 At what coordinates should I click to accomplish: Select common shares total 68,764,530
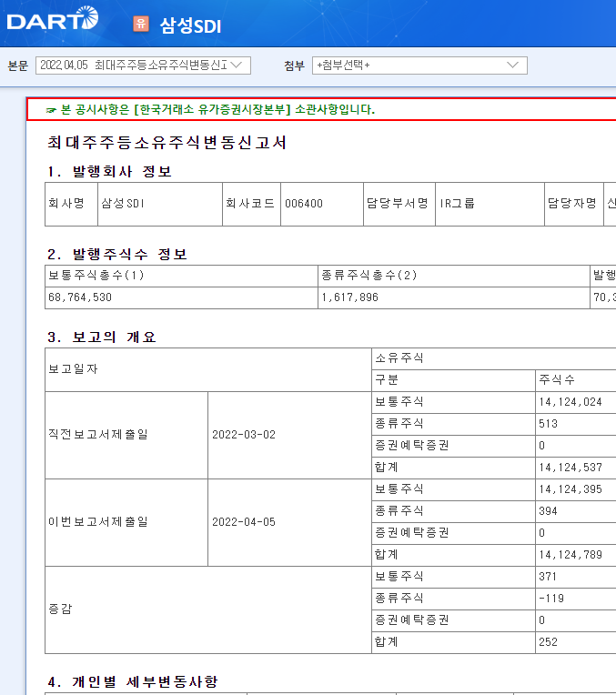[x=181, y=297]
